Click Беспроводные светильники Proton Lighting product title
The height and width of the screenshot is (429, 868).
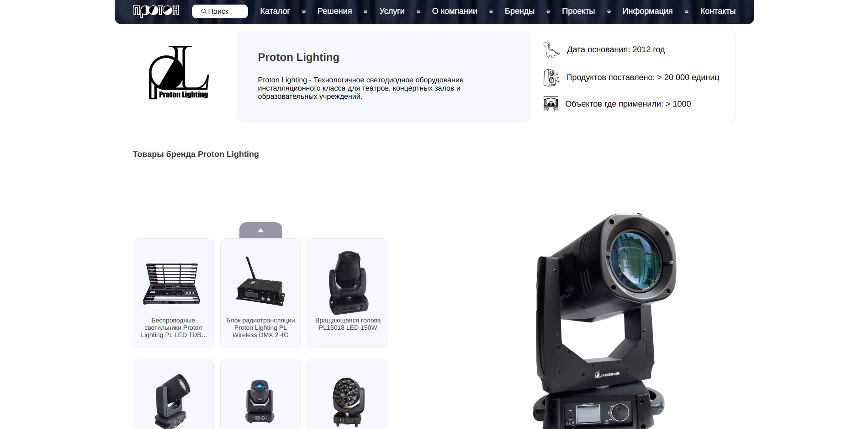pyautogui.click(x=174, y=327)
